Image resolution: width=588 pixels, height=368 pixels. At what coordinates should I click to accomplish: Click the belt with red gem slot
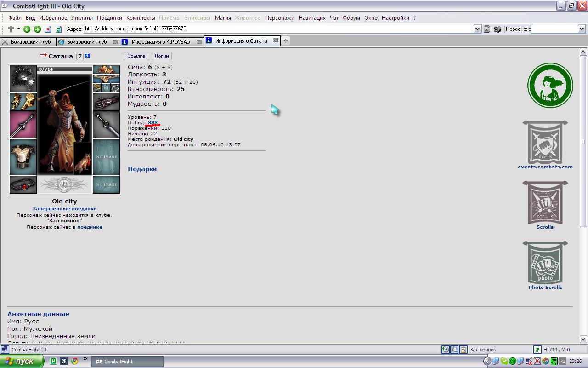[x=23, y=184]
